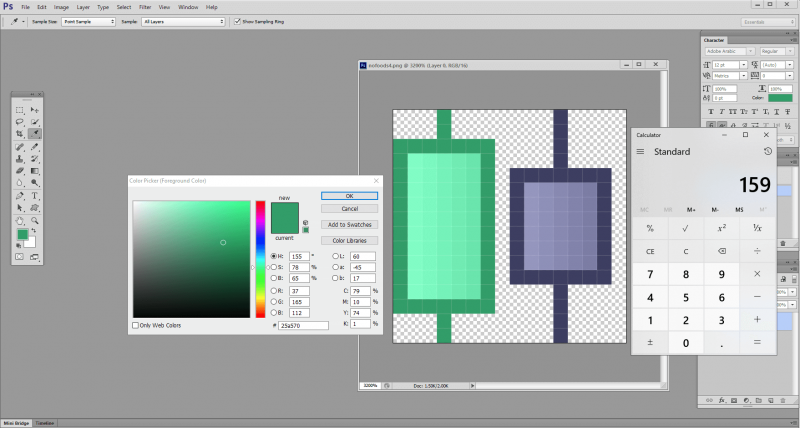Select the Rectangular Marquee tool
The image size is (800, 428).
[20, 110]
